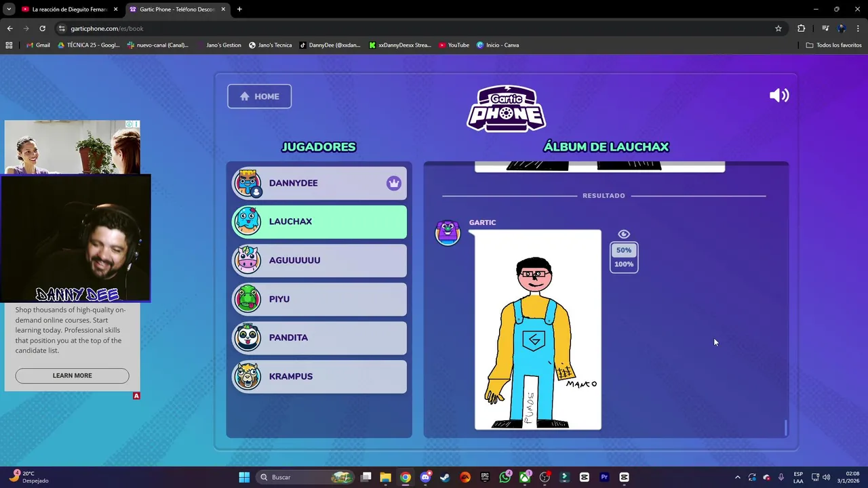Click the crown icon next to DANNYDEE
This screenshot has height=488, width=868.
(394, 183)
